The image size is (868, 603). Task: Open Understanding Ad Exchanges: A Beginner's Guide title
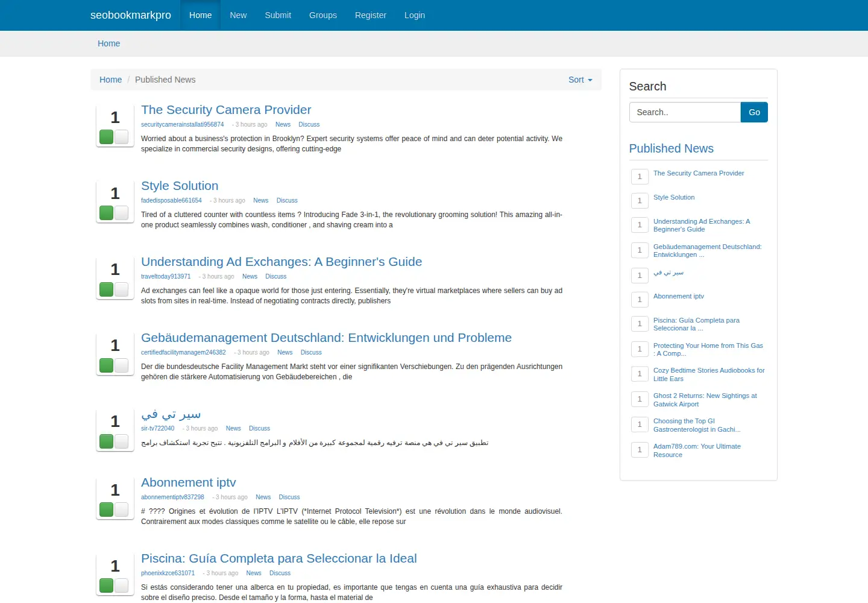281,262
